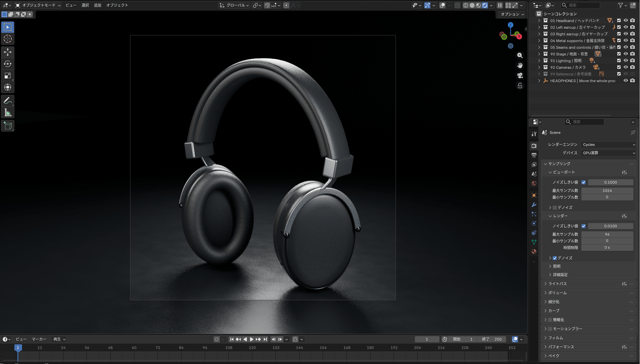Screen dimensions: 640x364
Task: Open the 追加 menu
Action: point(97,5)
